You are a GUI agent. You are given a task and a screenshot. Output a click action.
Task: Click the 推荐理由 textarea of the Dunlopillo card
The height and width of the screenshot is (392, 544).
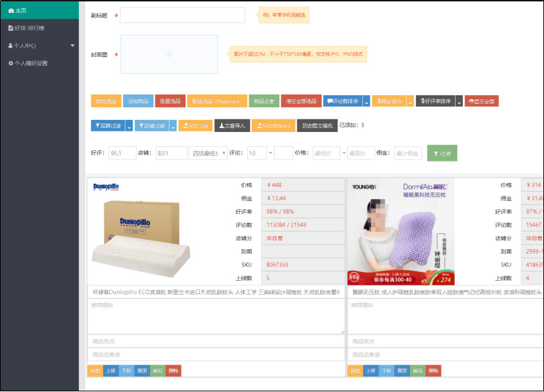coord(216,316)
